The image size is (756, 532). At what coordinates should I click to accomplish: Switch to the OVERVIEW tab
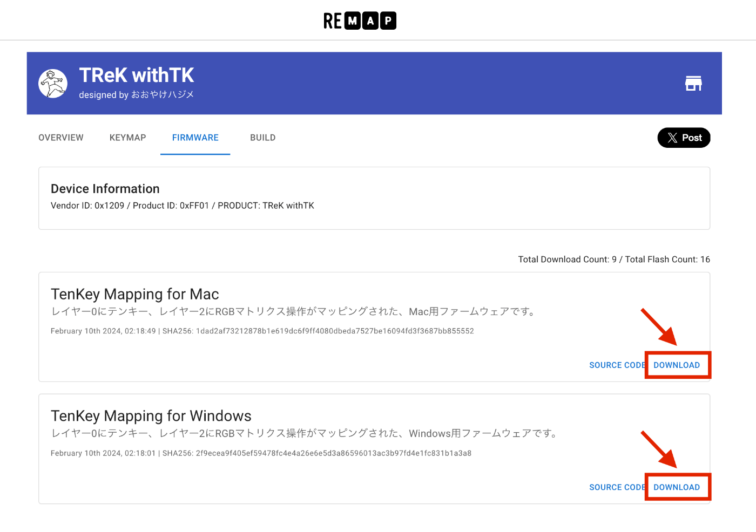click(61, 138)
